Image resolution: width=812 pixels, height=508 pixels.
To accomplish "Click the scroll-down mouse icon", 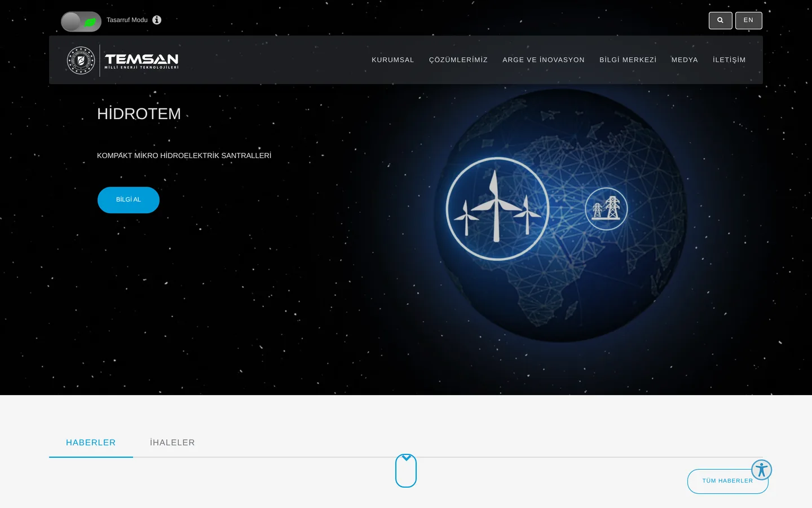I will click(406, 471).
